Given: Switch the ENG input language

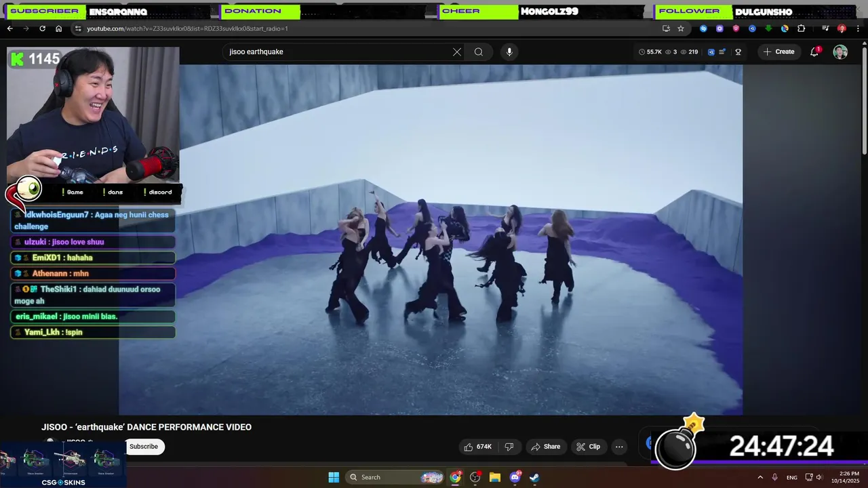Looking at the screenshot, I should click(792, 477).
